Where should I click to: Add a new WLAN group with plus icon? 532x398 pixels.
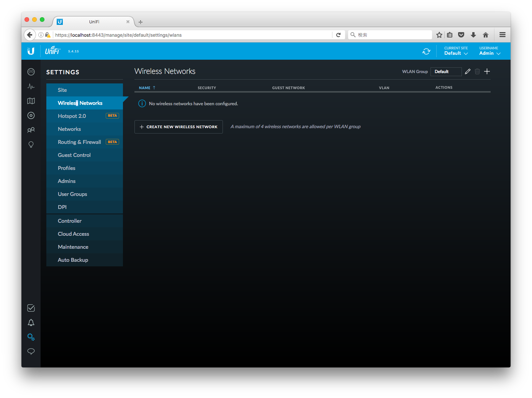487,72
